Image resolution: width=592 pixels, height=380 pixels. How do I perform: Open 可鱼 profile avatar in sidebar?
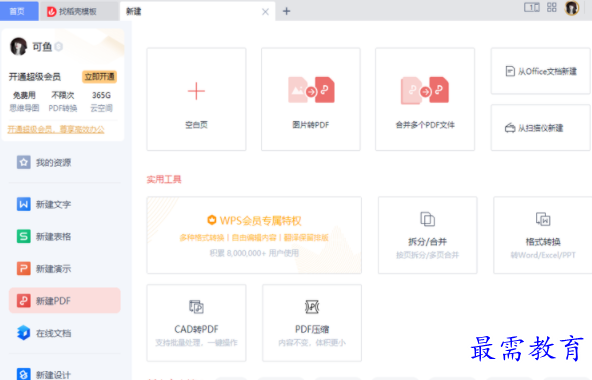pyautogui.click(x=18, y=46)
